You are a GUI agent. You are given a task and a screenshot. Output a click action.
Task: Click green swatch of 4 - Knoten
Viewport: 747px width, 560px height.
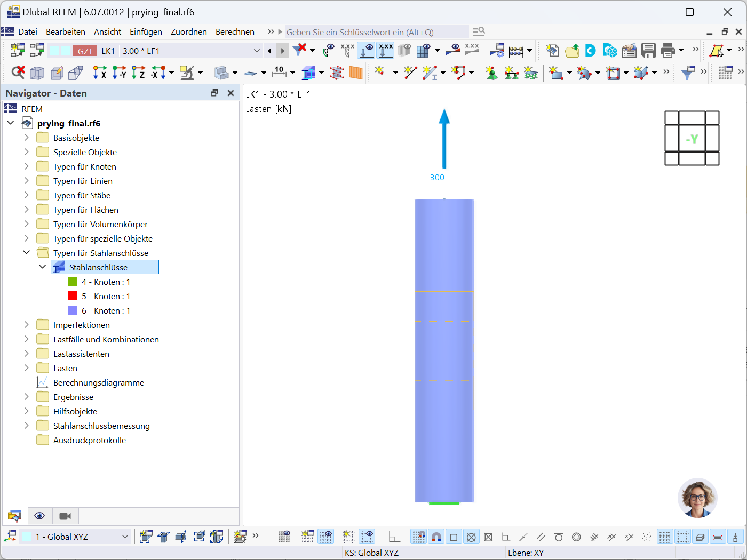coord(73,282)
